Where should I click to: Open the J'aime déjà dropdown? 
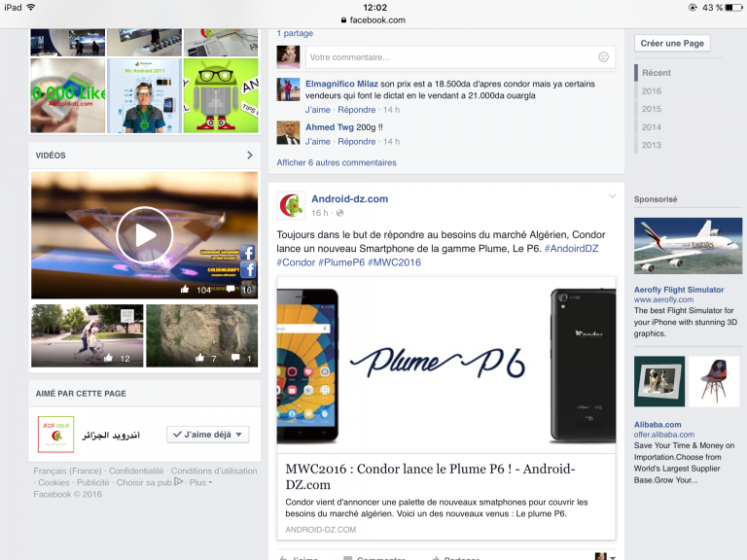(x=208, y=435)
